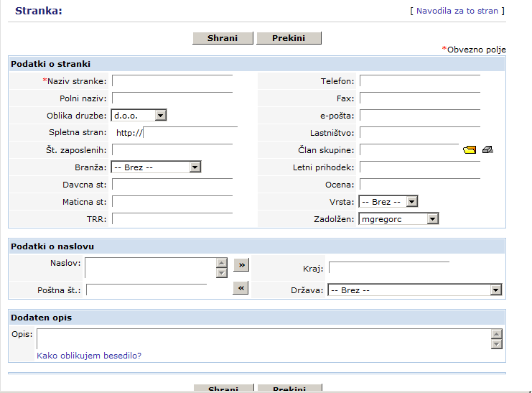Focus the Spletna stran URL field
This screenshot has height=393, width=532.
pos(190,133)
